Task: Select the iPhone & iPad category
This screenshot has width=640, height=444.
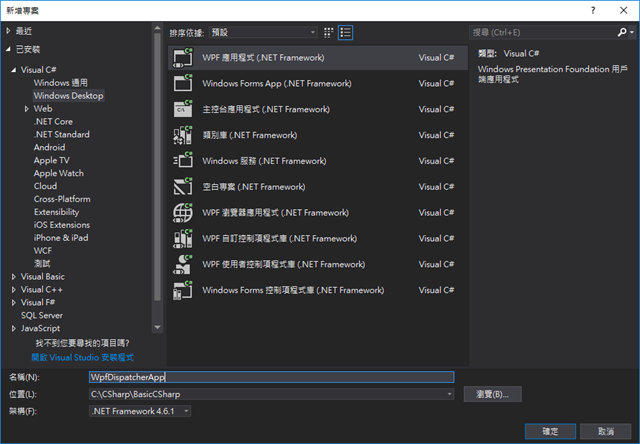Action: 61,238
